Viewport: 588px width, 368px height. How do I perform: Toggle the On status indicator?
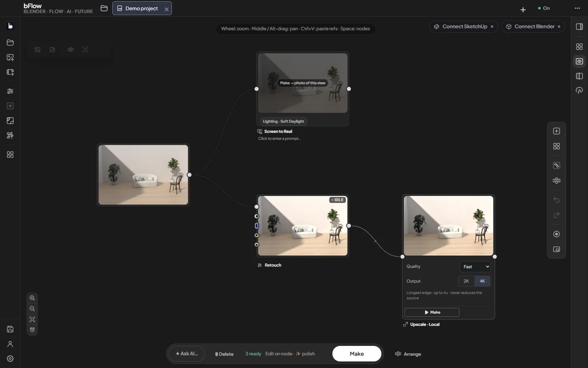pos(544,8)
